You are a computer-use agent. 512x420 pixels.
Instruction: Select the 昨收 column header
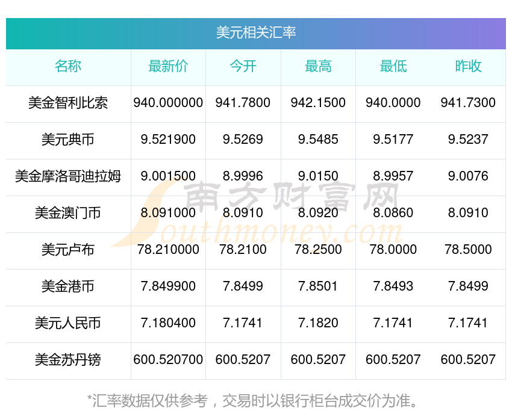point(468,66)
